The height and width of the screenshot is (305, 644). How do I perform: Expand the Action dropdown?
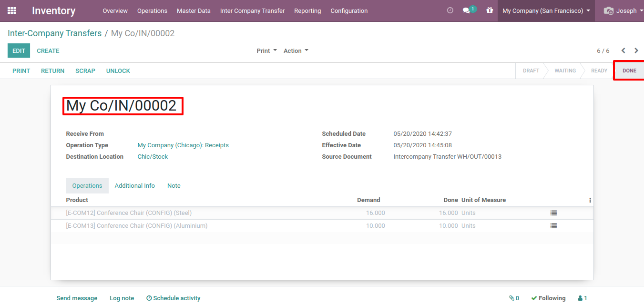296,51
